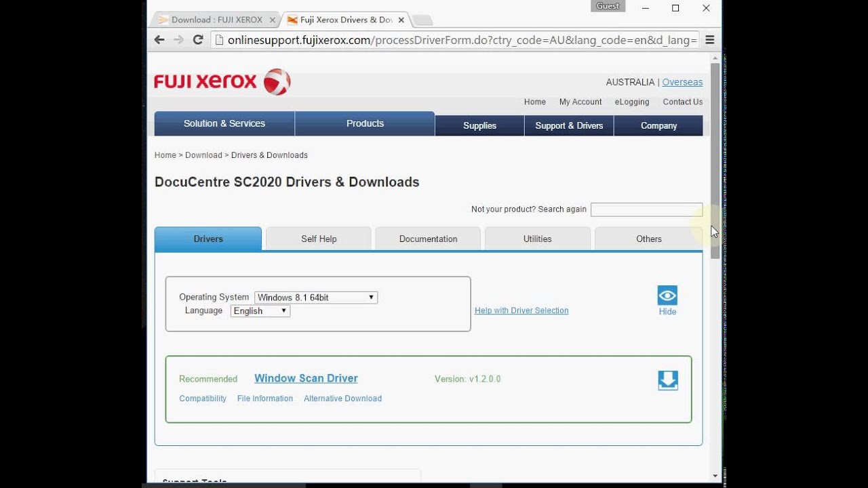Click the browser forward arrow
The width and height of the screenshot is (868, 488).
pyautogui.click(x=178, y=40)
